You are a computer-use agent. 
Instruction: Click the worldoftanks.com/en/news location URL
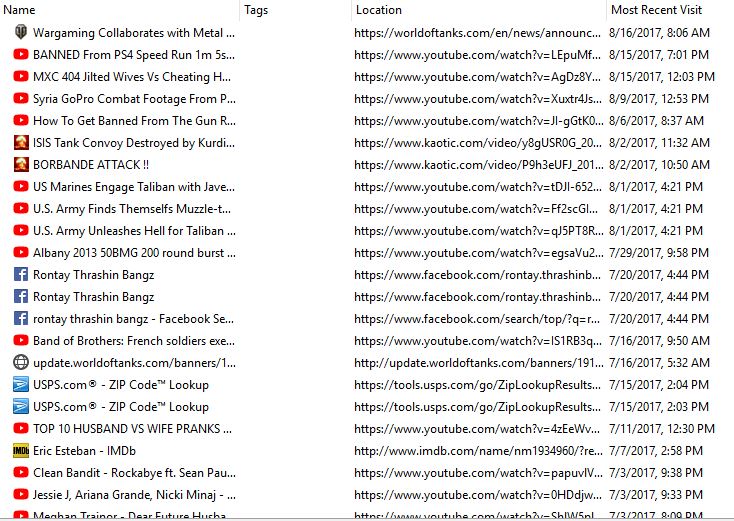[x=477, y=33]
